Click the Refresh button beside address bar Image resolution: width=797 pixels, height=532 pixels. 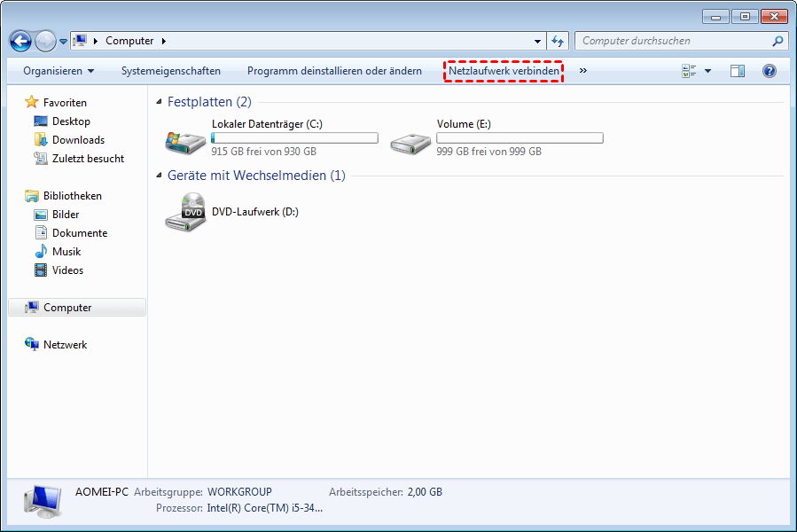pos(558,41)
